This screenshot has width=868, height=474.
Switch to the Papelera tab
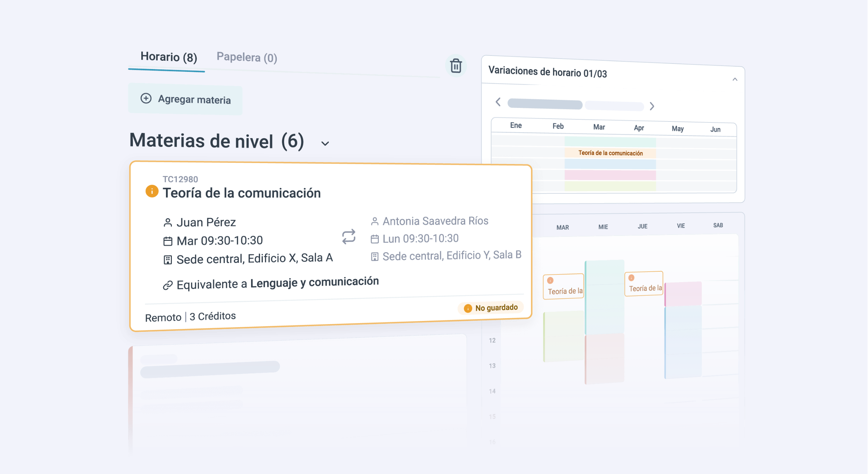pyautogui.click(x=247, y=58)
